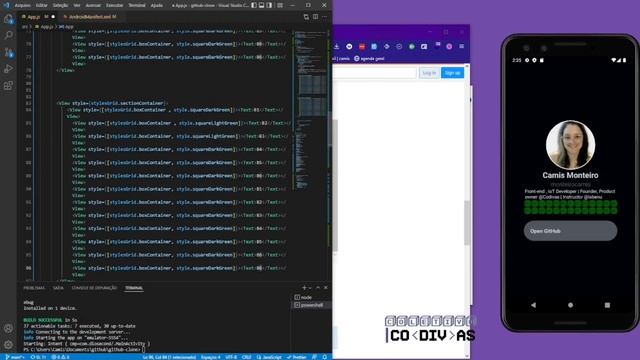Image resolution: width=640 pixels, height=360 pixels.
Task: Click the feedback icon in status bar
Action: 315,357
